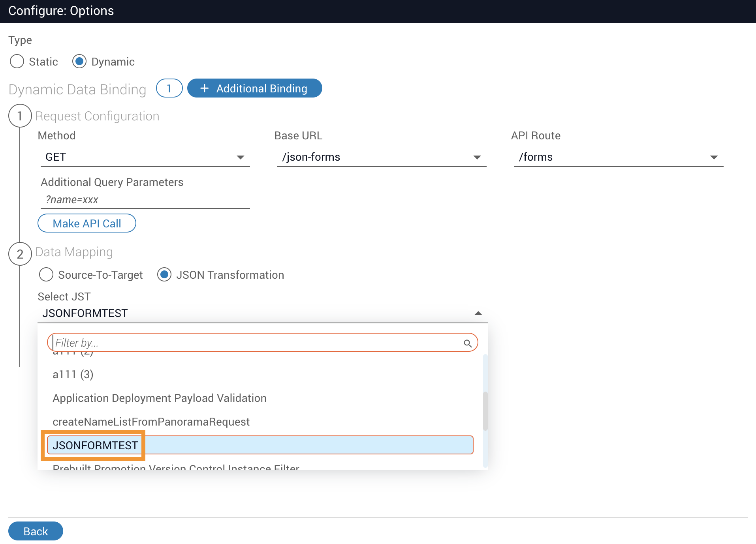Click the Additional Query Parameters field
The width and height of the screenshot is (756, 544).
tap(145, 200)
